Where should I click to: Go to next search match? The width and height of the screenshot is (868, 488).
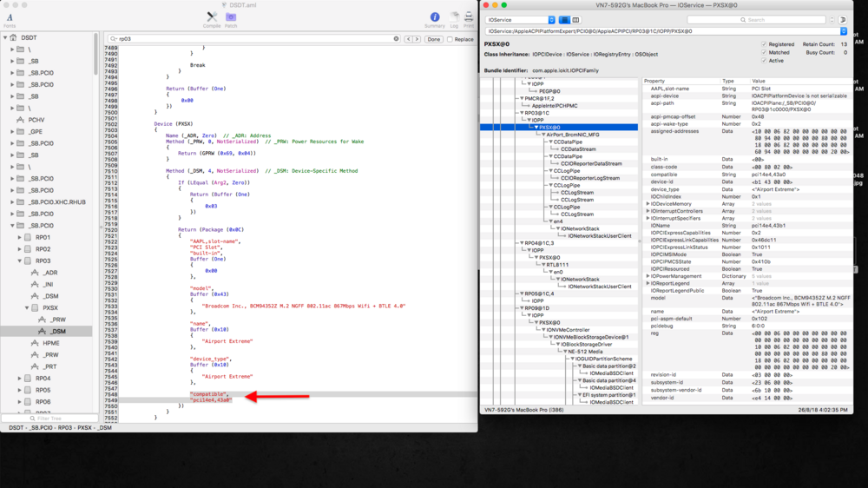(x=417, y=39)
